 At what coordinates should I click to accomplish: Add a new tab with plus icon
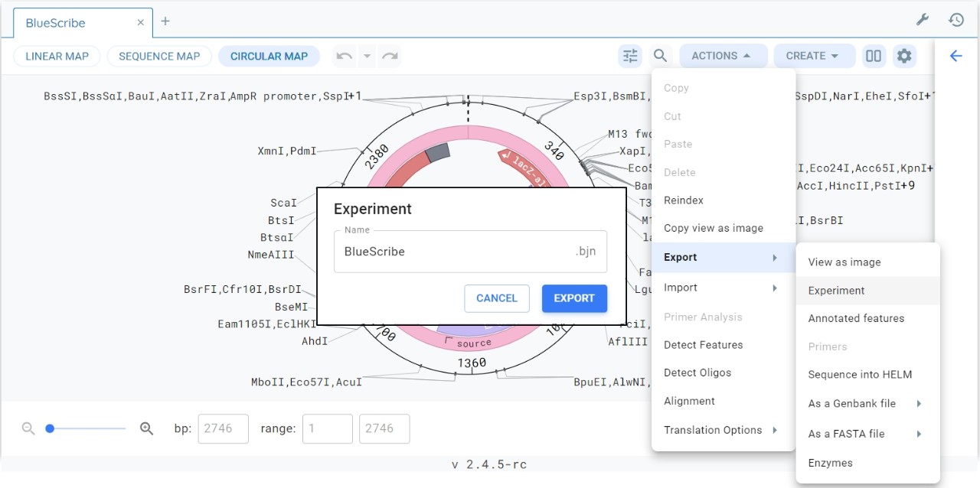pos(165,21)
